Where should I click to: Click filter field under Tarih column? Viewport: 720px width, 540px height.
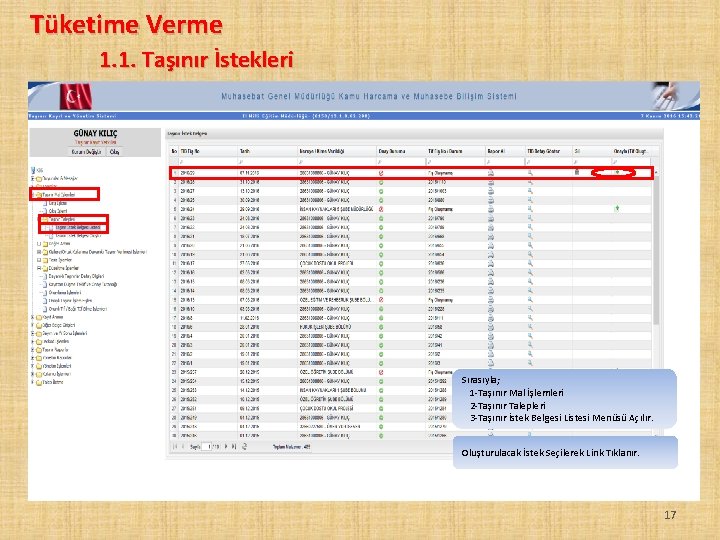coord(267,162)
